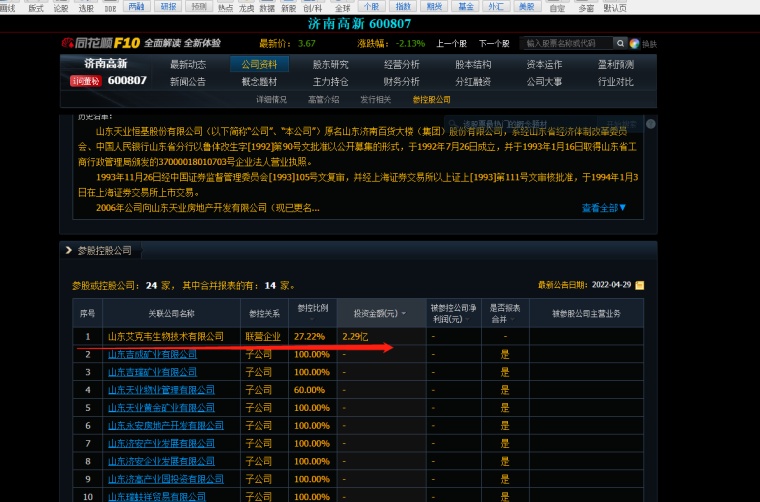This screenshot has width=760, height=502.
Task: Open the 山东永安房地产开发有限公司 link
Action: [x=166, y=425]
